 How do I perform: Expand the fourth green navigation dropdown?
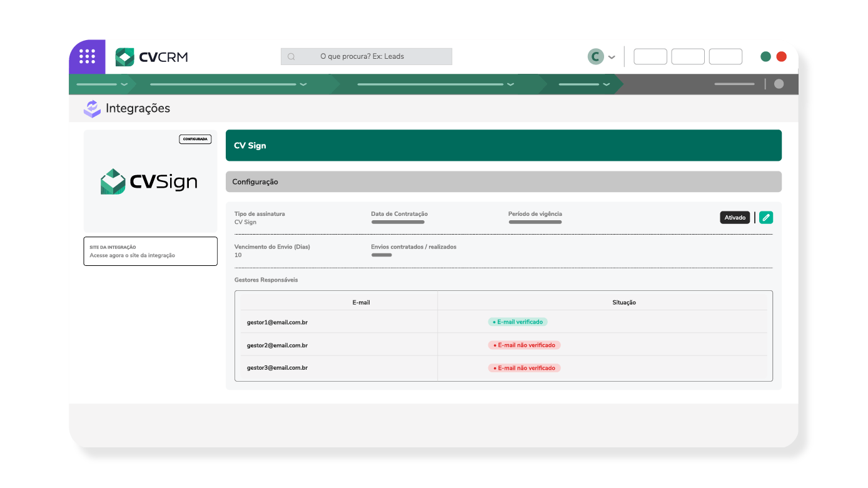(606, 84)
